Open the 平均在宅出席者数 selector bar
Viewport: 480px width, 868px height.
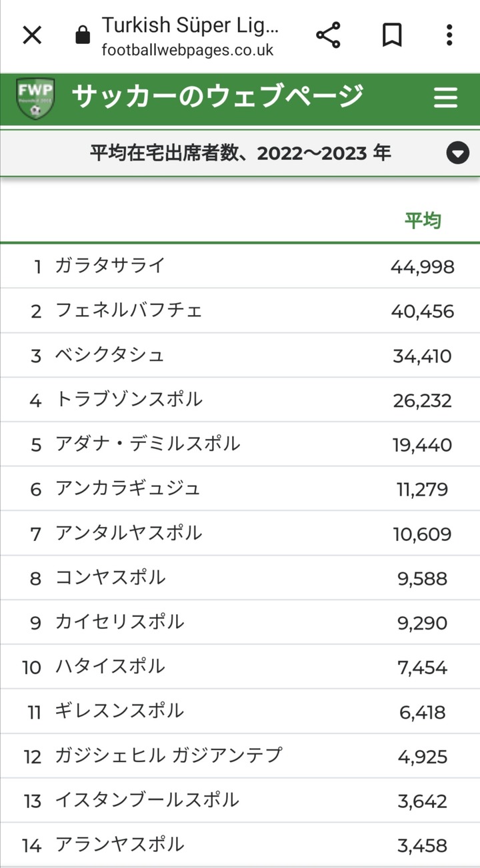pos(240,153)
